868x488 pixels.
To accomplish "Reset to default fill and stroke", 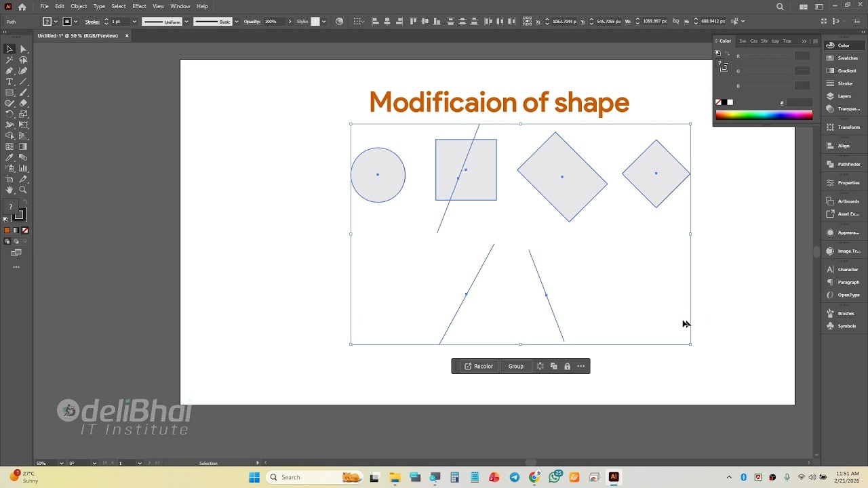I will tap(6, 220).
